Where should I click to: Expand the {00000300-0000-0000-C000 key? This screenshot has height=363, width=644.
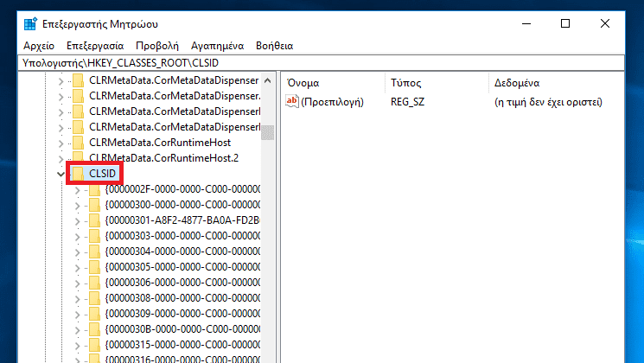point(77,206)
